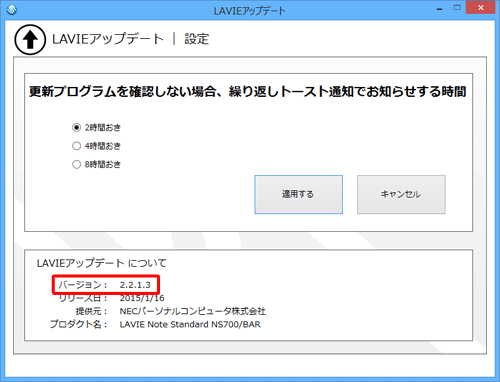Click the app icon in title bar
Image resolution: width=500 pixels, height=382 pixels.
pos(12,10)
